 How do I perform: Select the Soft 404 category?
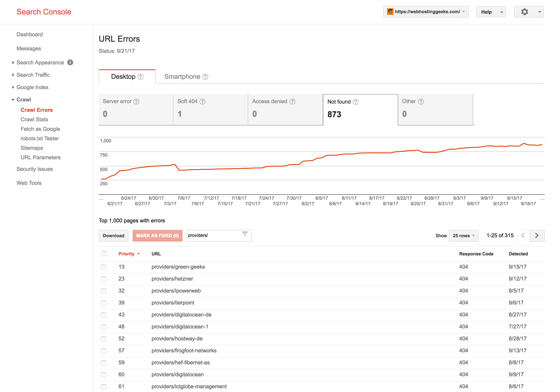click(210, 110)
